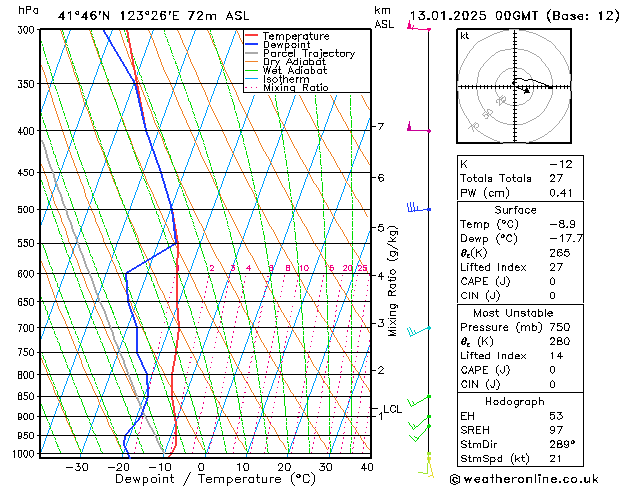Image resolution: width=629 pixels, height=486 pixels.
Task: Click the km ASL axis header
Action: pos(384,17)
